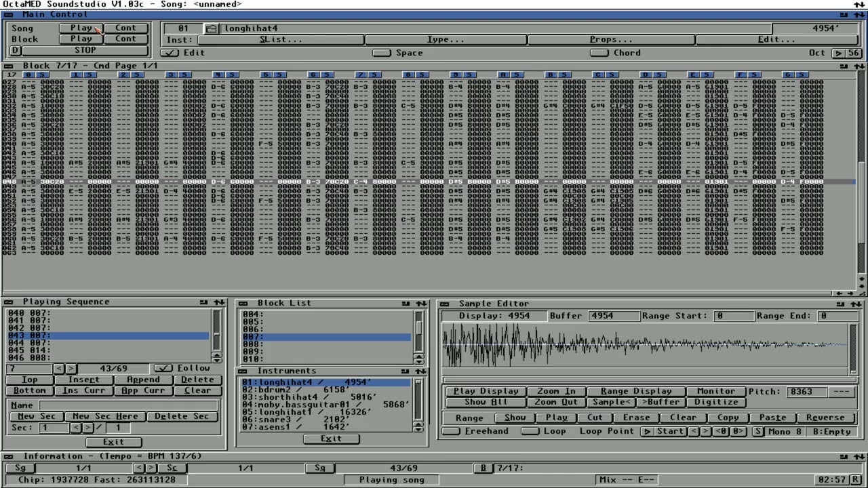Toggle Loop in Sample Editor
The width and height of the screenshot is (868, 488).
530,432
